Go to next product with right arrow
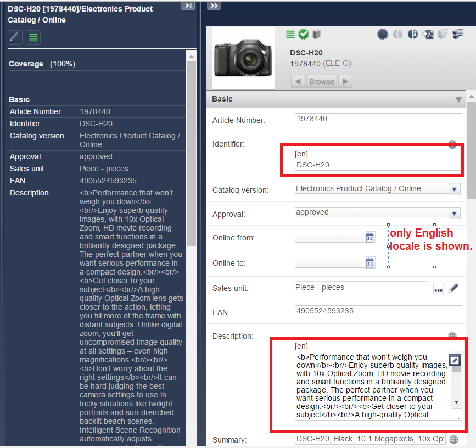This screenshot has height=448, width=476. [345, 82]
